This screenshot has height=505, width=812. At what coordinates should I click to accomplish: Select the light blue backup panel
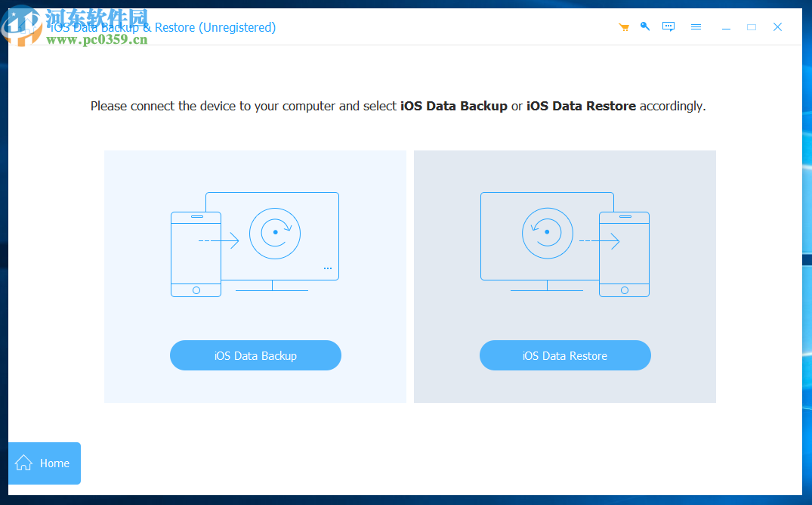coord(255,276)
